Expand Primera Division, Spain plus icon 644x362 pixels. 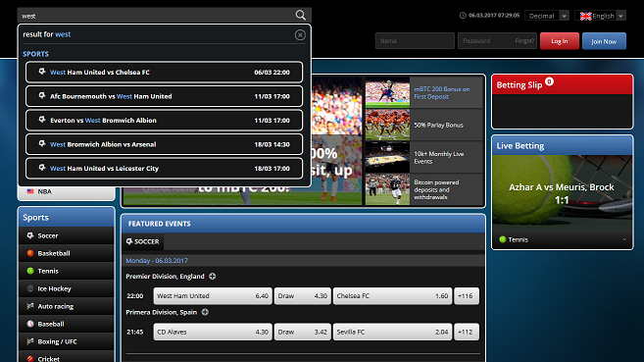point(205,312)
